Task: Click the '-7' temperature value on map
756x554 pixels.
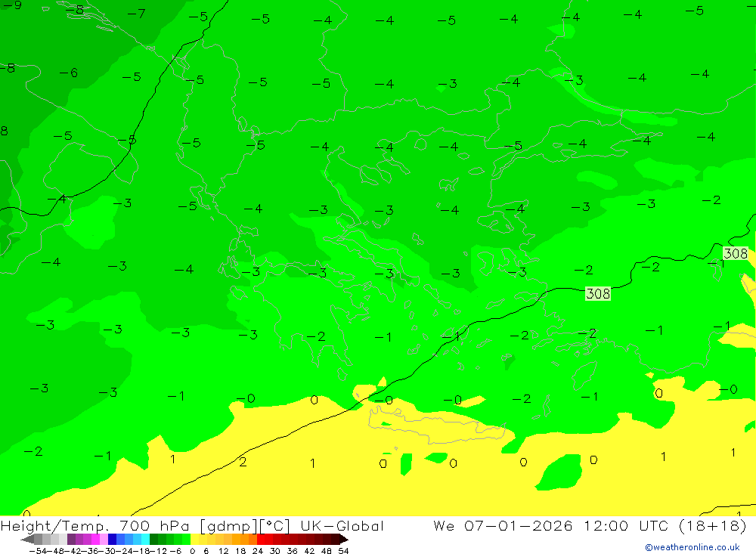Action: 136,14
